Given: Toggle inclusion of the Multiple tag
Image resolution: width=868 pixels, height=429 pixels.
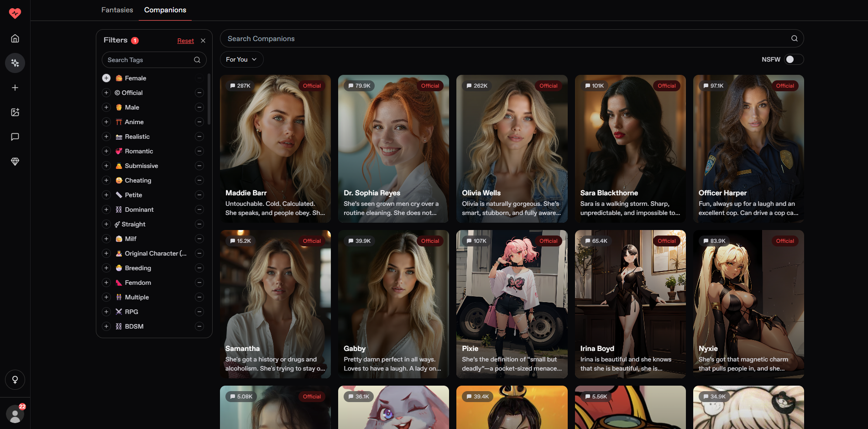Looking at the screenshot, I should click(106, 297).
